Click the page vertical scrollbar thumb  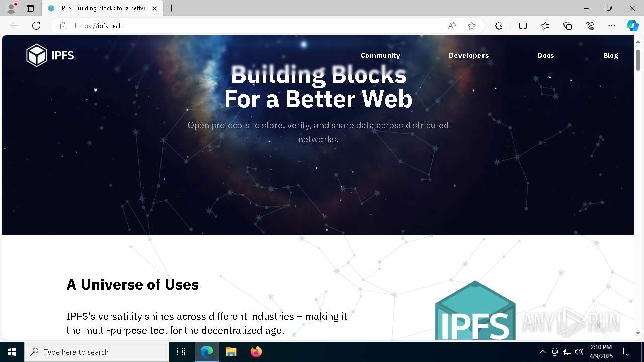pos(638,60)
